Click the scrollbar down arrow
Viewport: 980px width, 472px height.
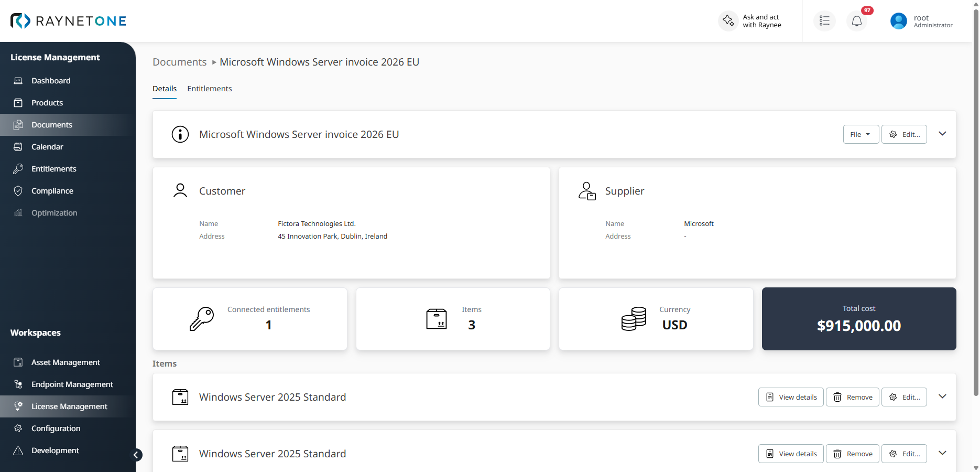coord(976,468)
